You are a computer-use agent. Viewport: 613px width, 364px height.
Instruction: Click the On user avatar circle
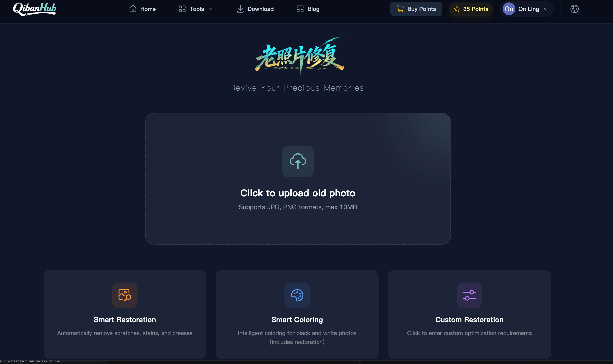point(509,9)
